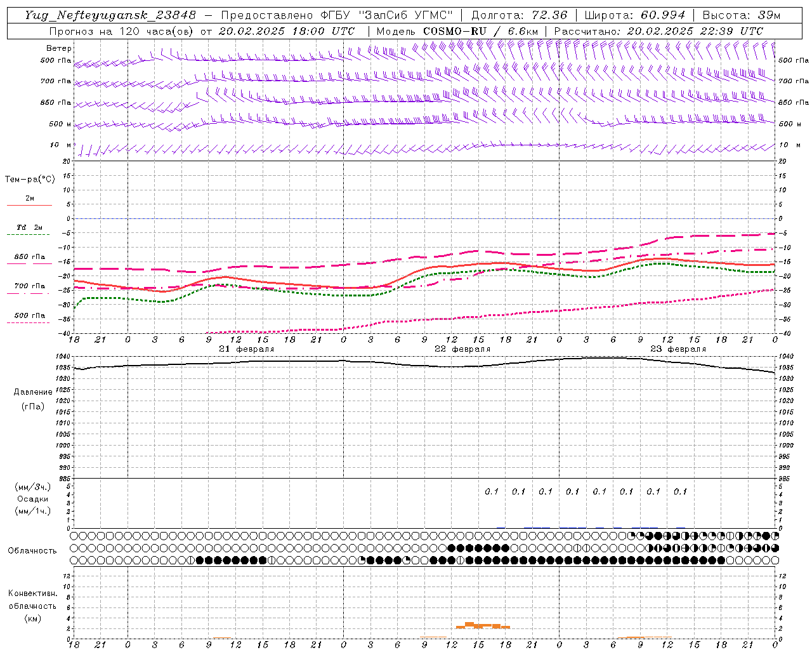
Task: Click the Облачность cloud cover label
Action: coord(32,550)
